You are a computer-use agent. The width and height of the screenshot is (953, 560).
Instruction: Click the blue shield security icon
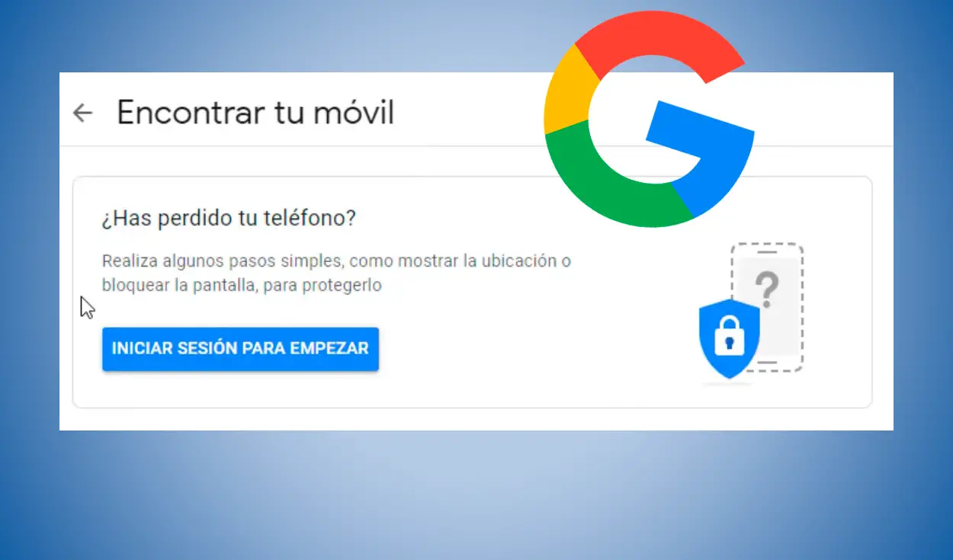729,339
